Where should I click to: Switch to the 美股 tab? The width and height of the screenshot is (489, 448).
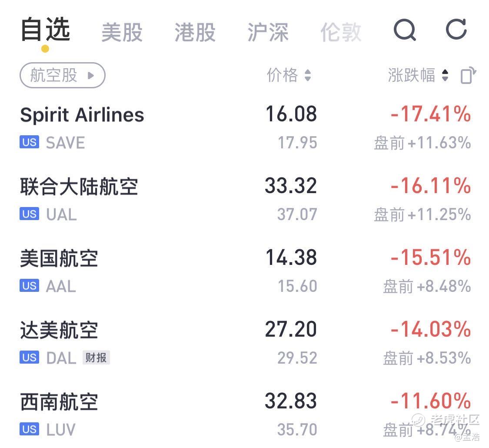122,32
